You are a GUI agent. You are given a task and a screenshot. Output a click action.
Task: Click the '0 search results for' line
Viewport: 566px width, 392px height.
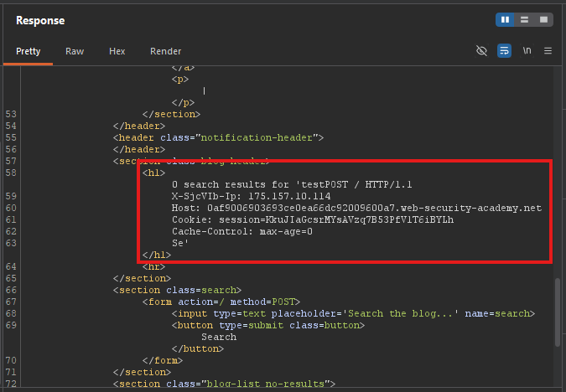click(x=292, y=184)
